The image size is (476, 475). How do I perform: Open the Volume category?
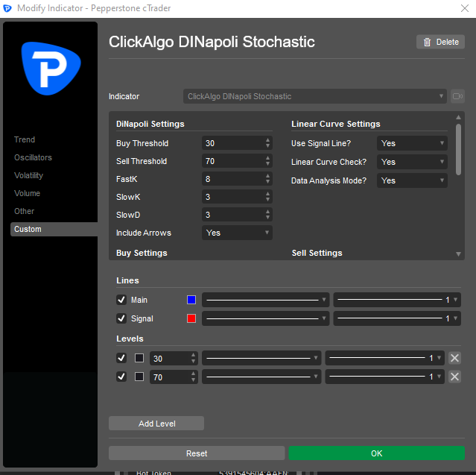(x=27, y=193)
